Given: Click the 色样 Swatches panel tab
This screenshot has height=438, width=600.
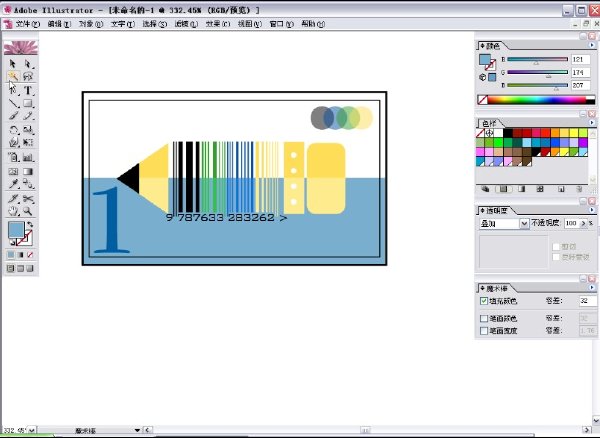Looking at the screenshot, I should click(489, 124).
